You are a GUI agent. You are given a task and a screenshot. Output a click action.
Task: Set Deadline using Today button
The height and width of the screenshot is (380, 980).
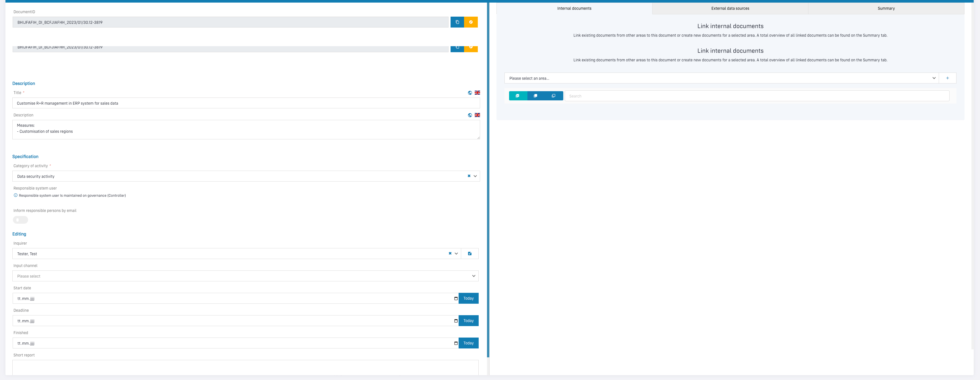[468, 321]
